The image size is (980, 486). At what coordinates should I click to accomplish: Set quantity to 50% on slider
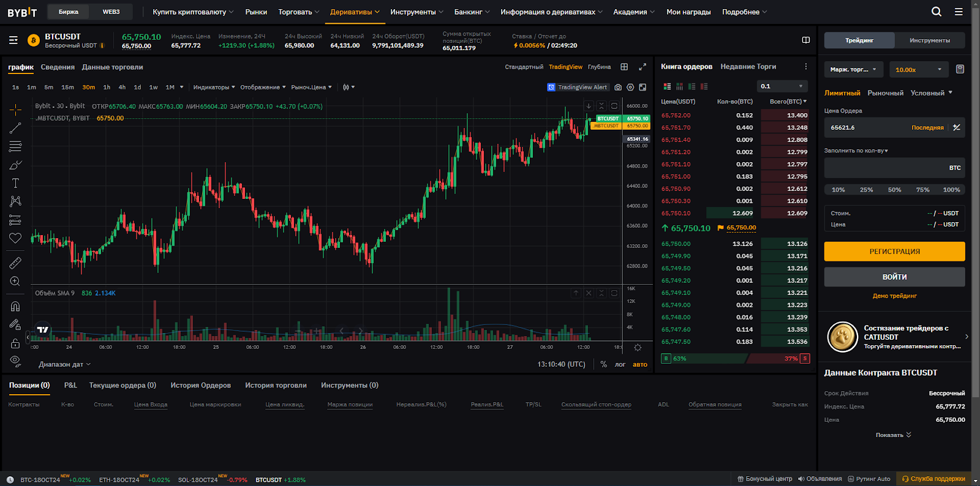tap(894, 190)
